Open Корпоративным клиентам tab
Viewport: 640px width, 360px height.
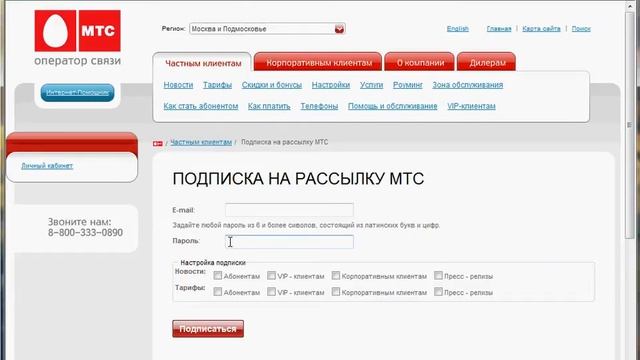(x=318, y=62)
